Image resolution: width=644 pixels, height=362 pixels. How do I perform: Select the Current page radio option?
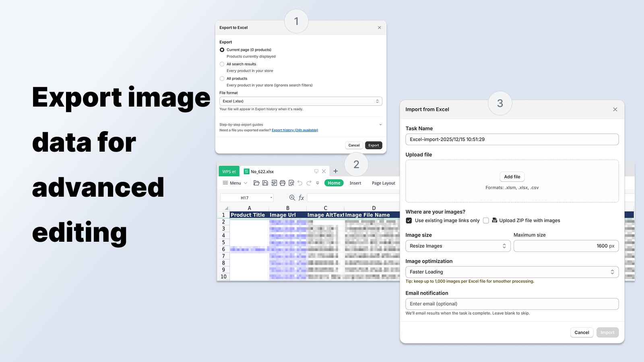click(222, 50)
